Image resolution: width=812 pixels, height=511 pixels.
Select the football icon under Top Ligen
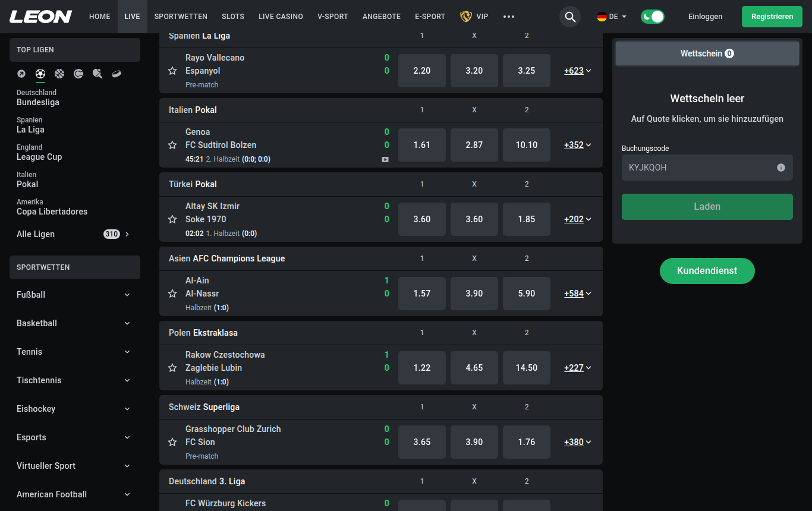(x=40, y=74)
